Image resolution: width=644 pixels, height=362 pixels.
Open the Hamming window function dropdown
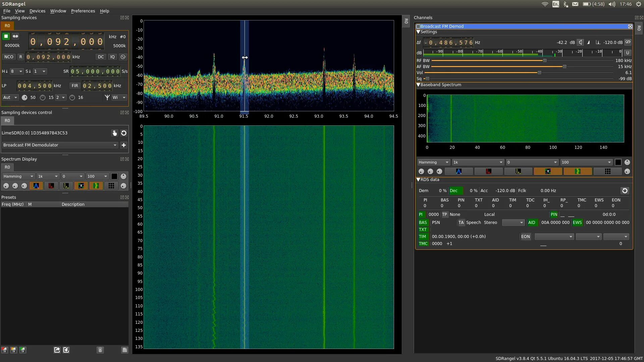[x=18, y=176]
